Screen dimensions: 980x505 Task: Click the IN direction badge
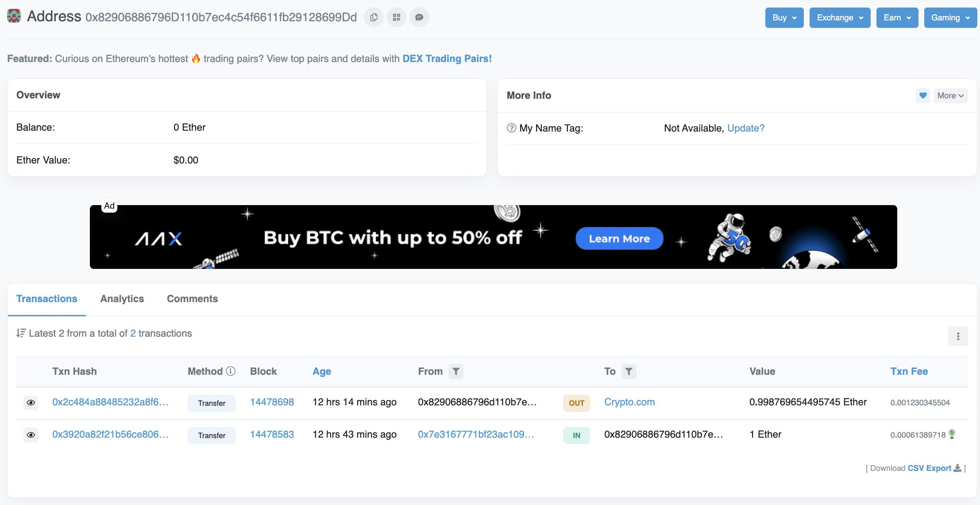[x=576, y=435]
